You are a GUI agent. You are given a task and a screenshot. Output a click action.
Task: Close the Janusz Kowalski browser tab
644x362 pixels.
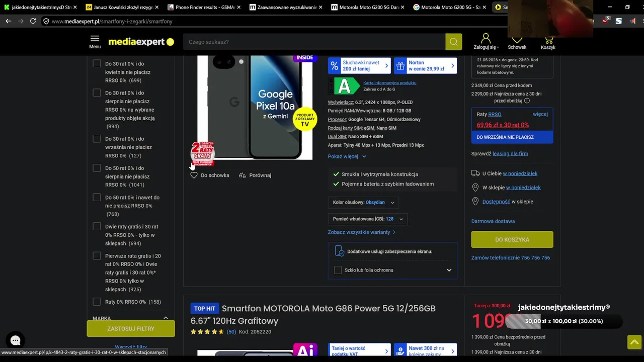click(156, 8)
